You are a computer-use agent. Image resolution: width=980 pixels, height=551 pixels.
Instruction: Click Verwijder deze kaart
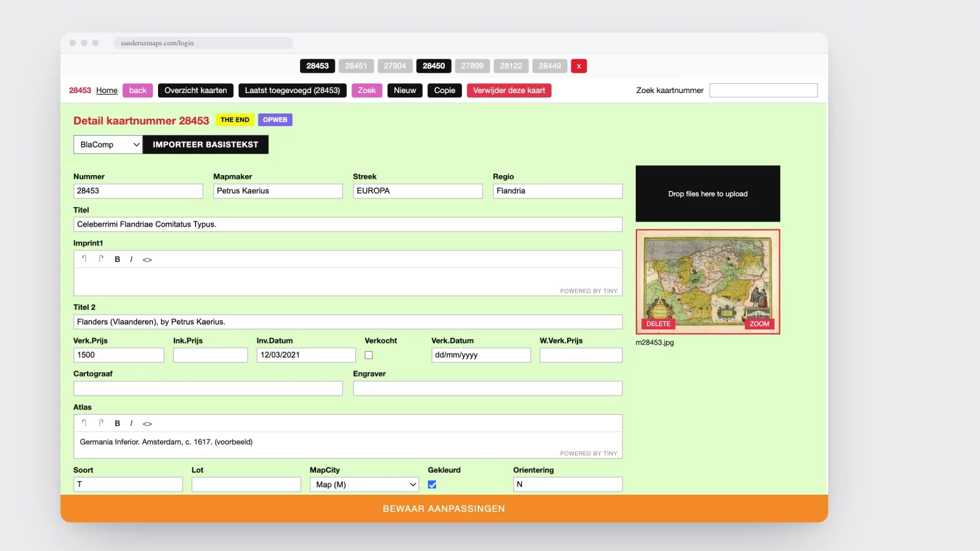[x=509, y=91]
